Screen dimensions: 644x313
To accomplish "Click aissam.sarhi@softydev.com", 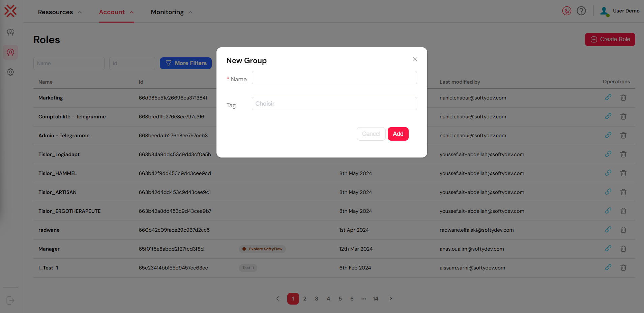I will pos(472,268).
